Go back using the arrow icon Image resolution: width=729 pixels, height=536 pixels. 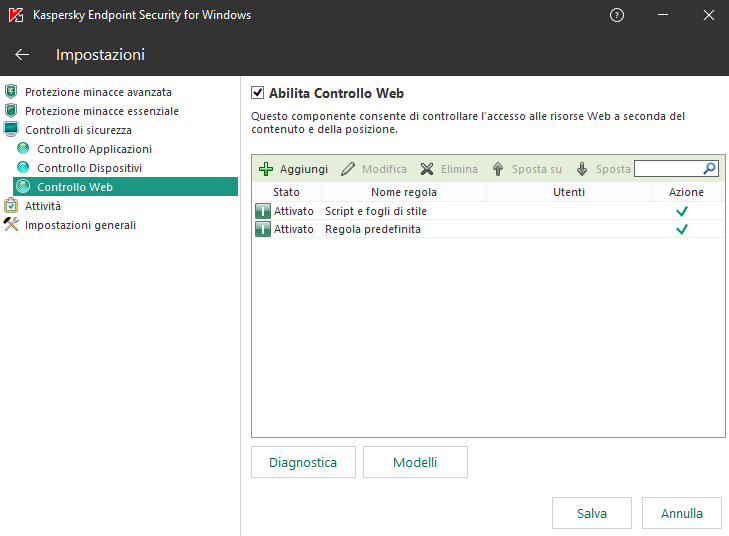click(x=22, y=55)
